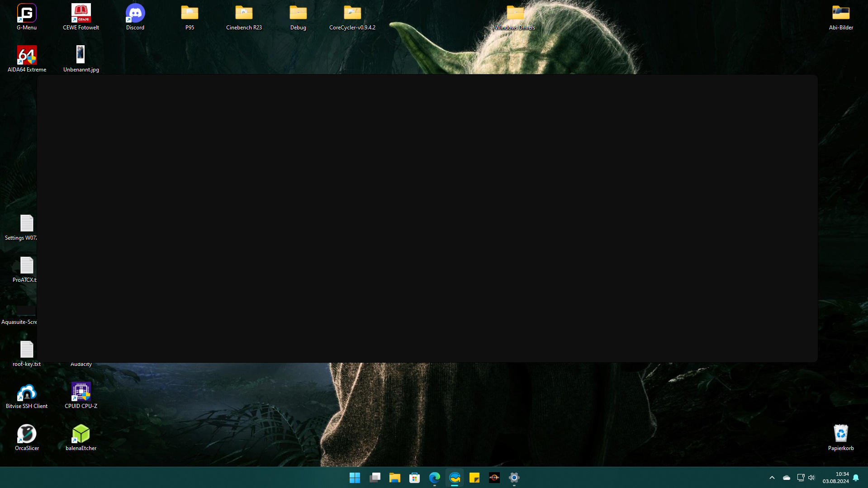Open the clock and date flyout
The width and height of the screenshot is (868, 488).
(835, 478)
